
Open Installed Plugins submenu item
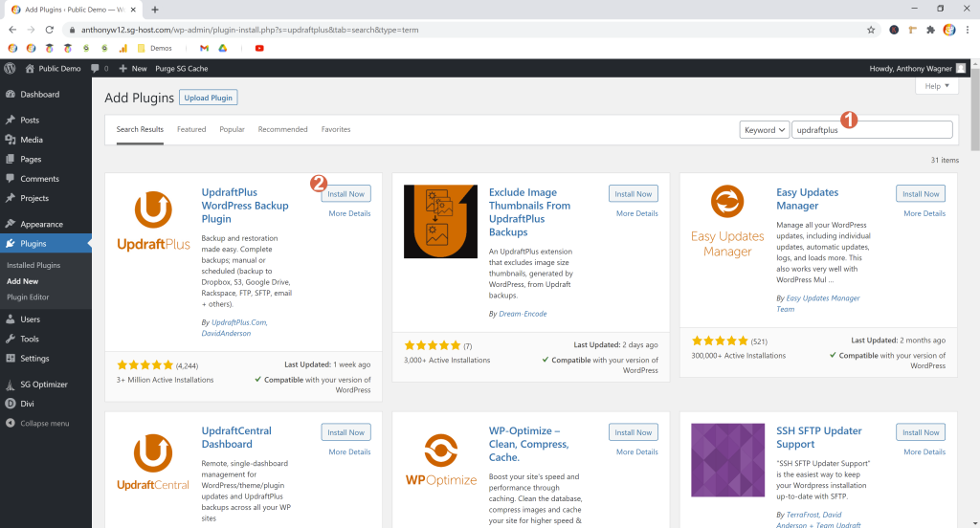pyautogui.click(x=33, y=265)
